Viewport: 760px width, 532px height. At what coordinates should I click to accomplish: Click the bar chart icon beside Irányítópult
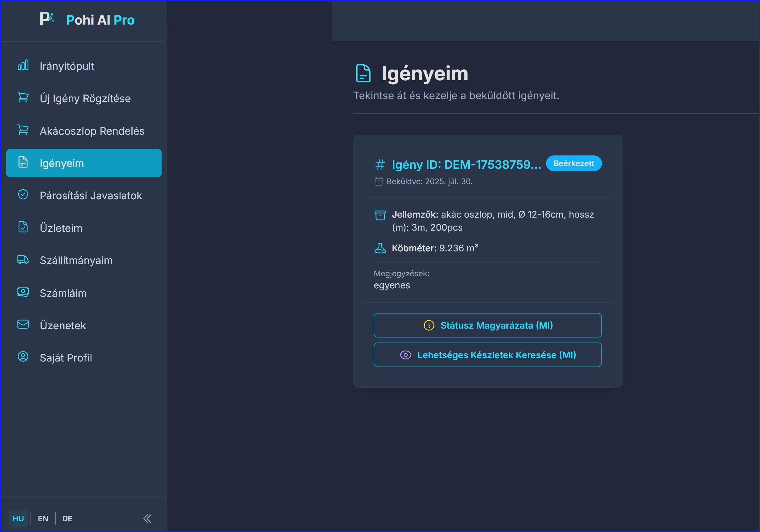tap(23, 65)
